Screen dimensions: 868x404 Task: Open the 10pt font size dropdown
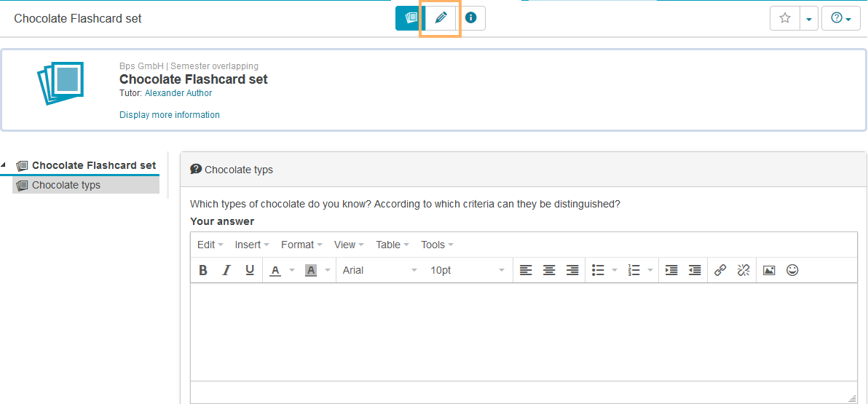(467, 270)
